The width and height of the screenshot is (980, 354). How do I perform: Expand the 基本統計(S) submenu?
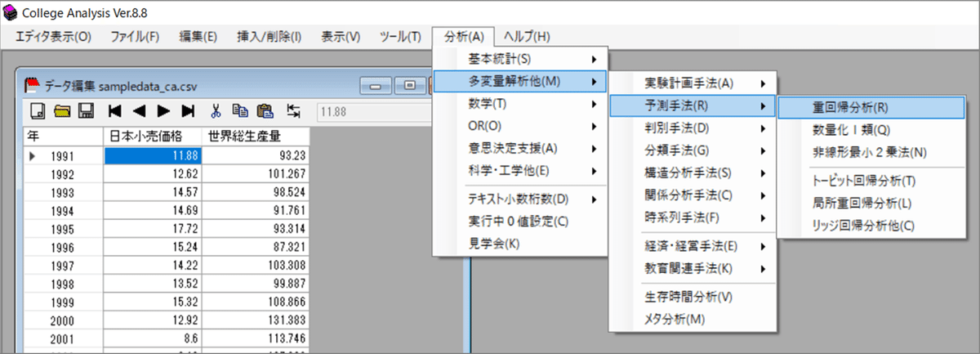click(520, 59)
